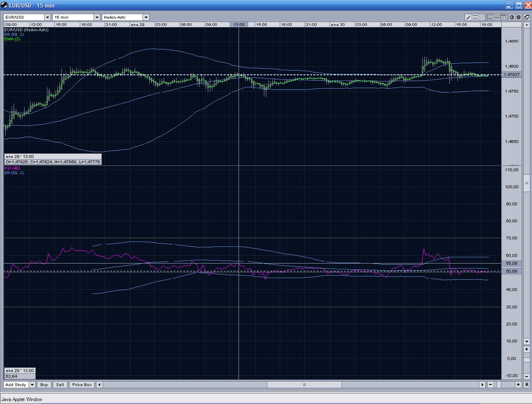The image size is (532, 404).
Task: Click the Price Box button
Action: tap(82, 385)
